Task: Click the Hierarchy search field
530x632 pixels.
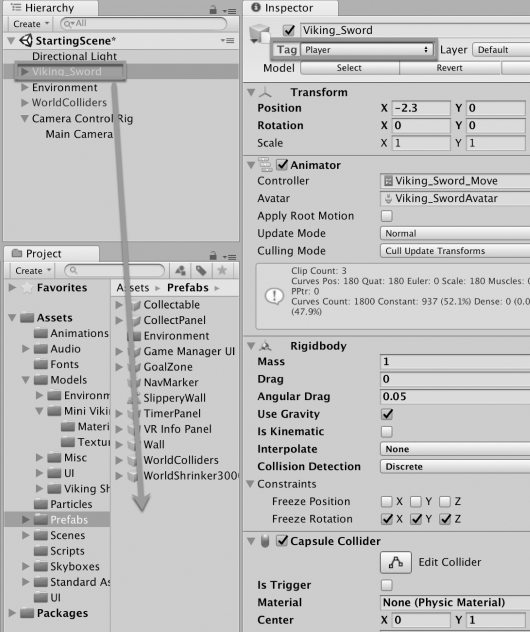Action: [x=143, y=24]
